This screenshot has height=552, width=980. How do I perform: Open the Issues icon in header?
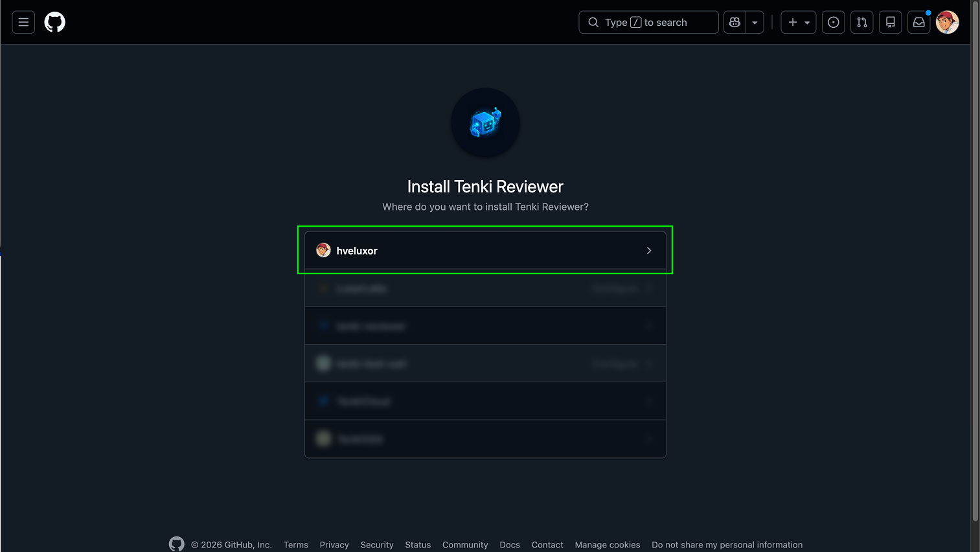coord(834,22)
